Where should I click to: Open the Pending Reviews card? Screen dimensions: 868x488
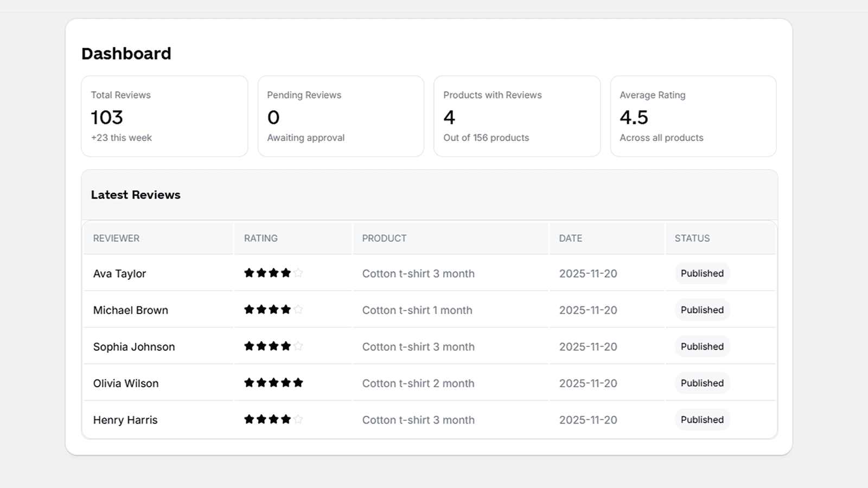point(341,116)
